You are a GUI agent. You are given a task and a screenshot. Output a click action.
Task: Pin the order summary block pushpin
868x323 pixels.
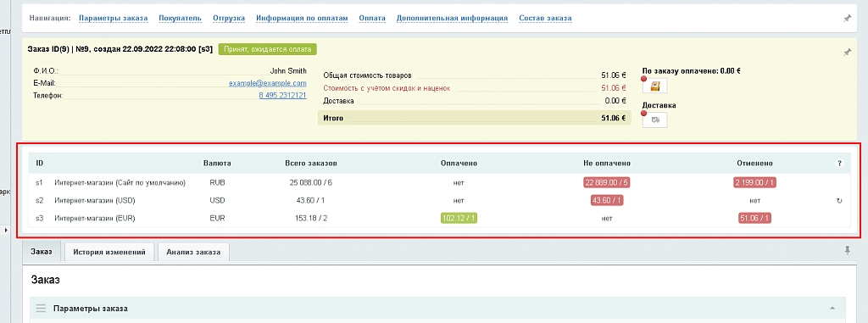[x=847, y=52]
